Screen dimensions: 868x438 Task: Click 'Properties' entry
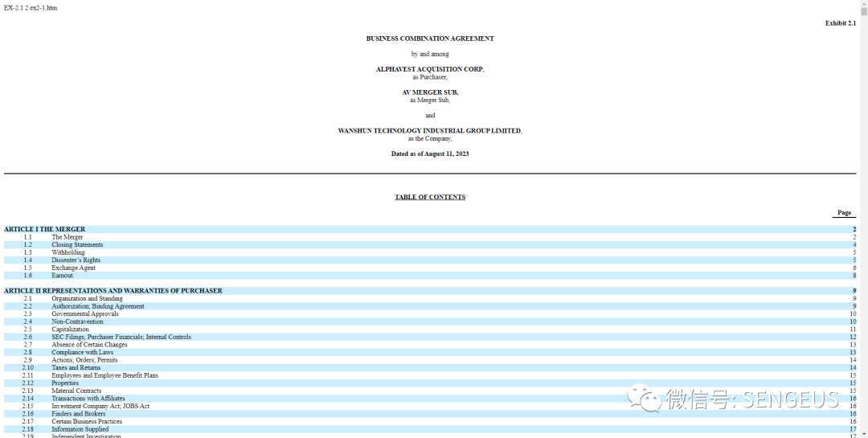65,383
